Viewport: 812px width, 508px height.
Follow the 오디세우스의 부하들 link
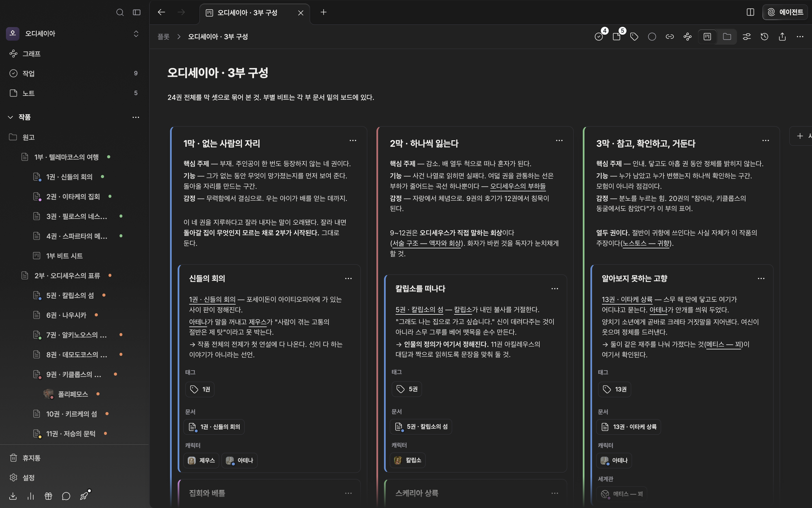[518, 186]
